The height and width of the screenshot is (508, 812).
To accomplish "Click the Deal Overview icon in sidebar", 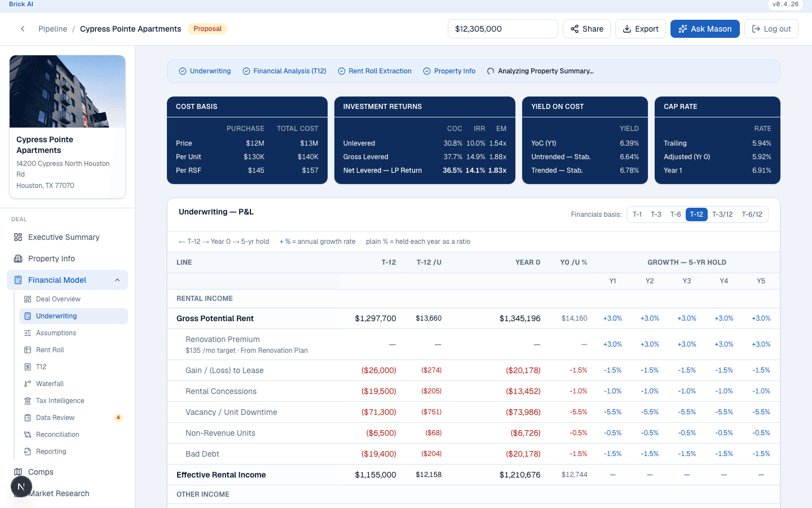I will point(28,299).
